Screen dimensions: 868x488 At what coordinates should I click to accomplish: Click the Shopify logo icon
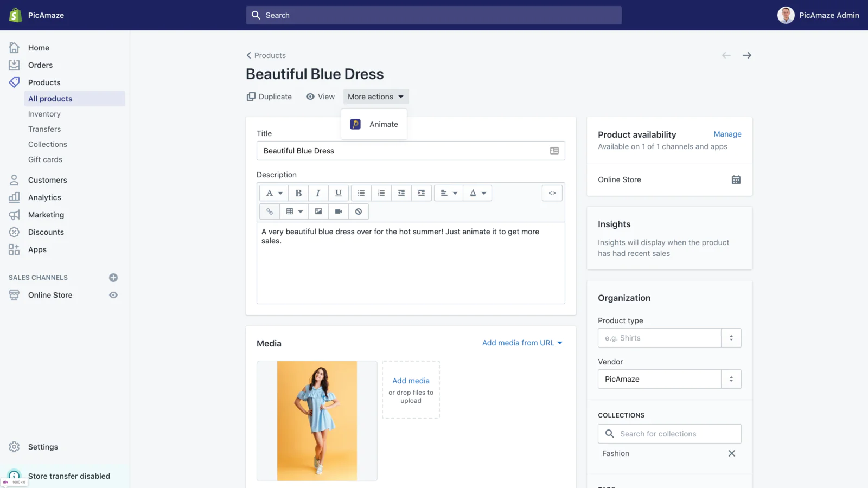(x=15, y=15)
